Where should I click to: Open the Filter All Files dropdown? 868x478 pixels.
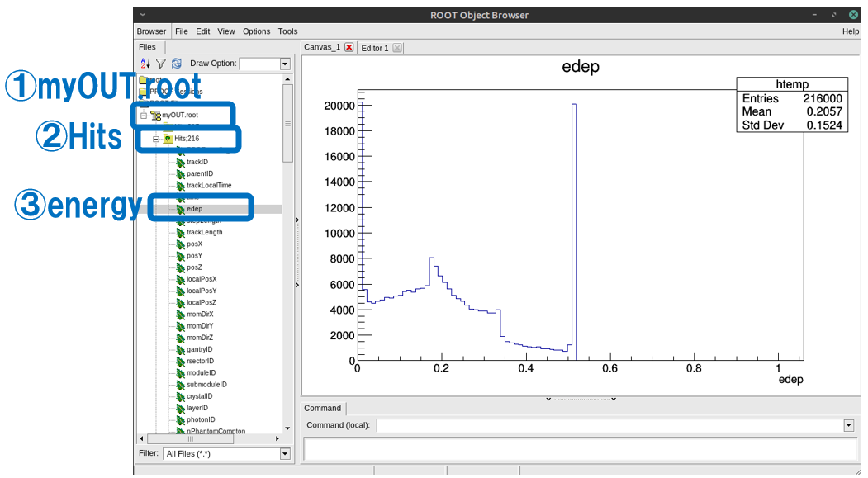click(285, 454)
